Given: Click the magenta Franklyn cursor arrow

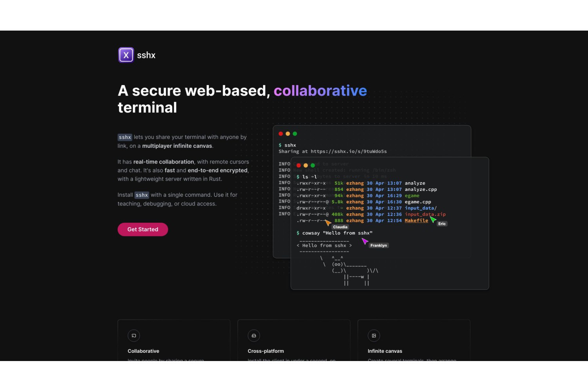Looking at the screenshot, I should coord(365,241).
